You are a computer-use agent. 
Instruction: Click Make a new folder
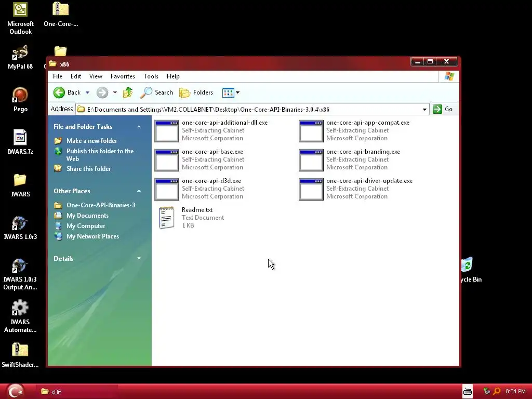pos(91,140)
